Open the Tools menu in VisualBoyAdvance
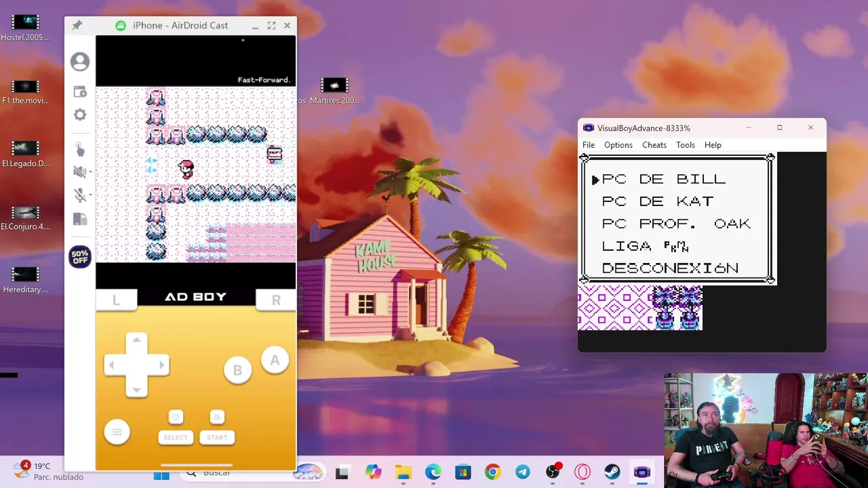The width and height of the screenshot is (868, 488). point(686,145)
